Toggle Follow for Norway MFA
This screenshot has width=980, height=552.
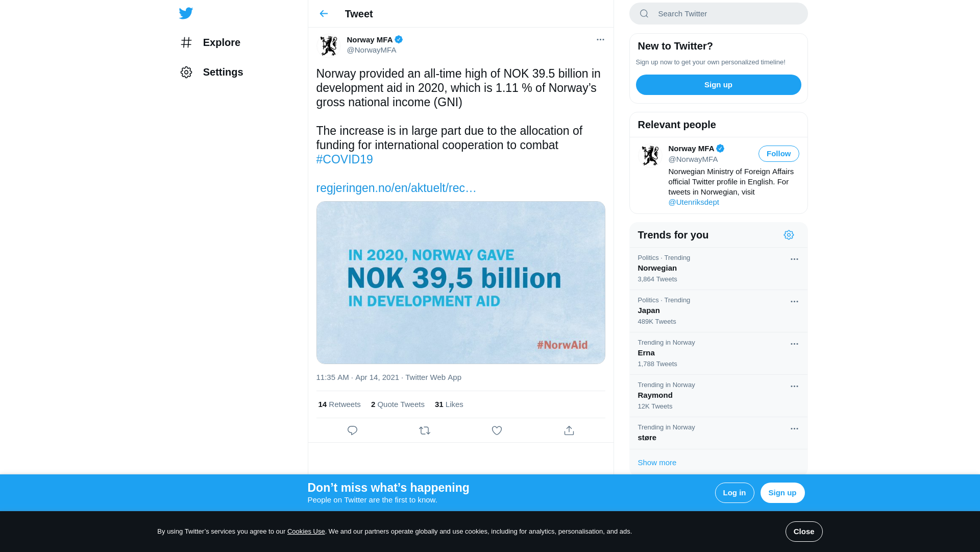778,154
